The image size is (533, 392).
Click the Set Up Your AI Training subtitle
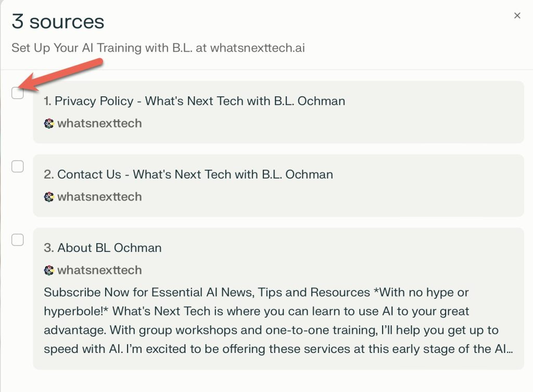point(158,48)
